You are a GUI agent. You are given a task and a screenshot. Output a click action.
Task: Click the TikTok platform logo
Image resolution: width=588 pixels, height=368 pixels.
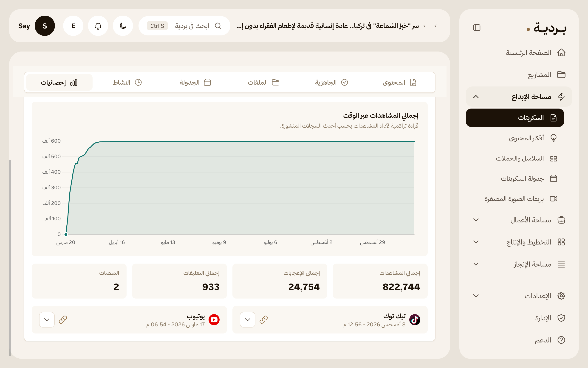pos(415,319)
